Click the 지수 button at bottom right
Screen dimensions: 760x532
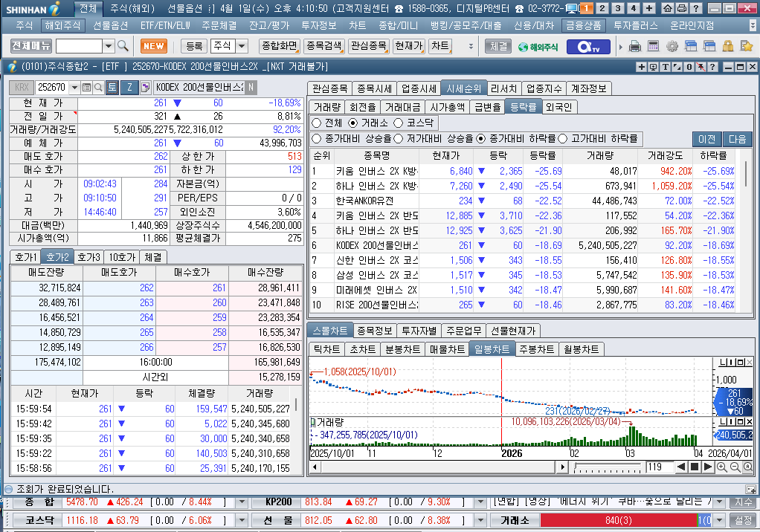(x=743, y=502)
